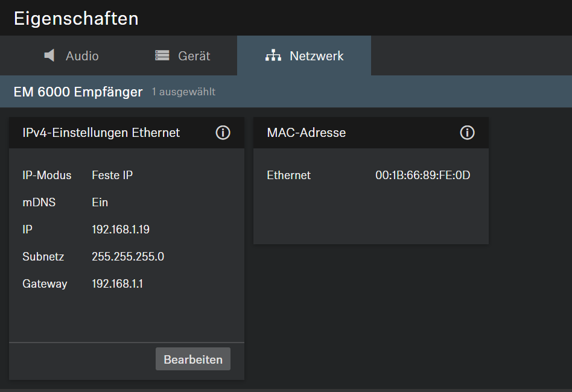Image resolution: width=572 pixels, height=392 pixels.
Task: Select the MAC address 00:1B:66:89:FE:0D
Action: [422, 175]
